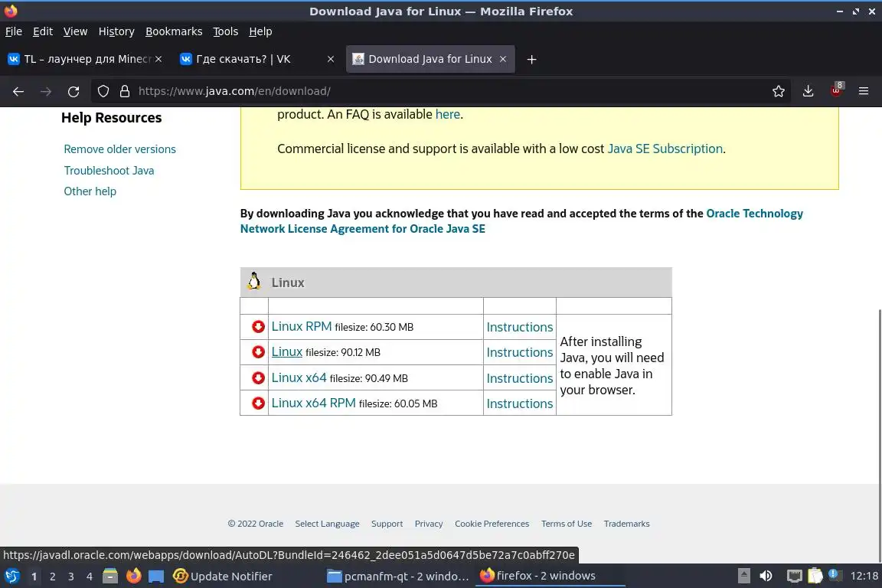Bookmark this page with the star icon
This screenshot has height=588, width=882.
779,91
